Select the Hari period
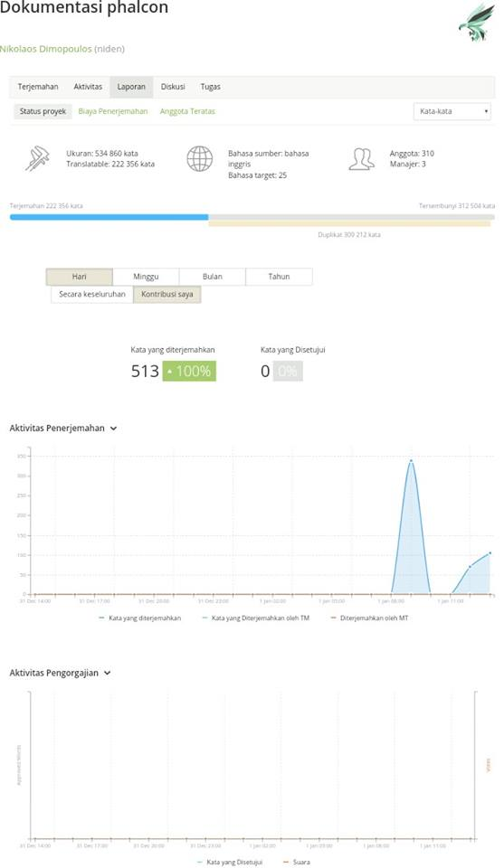The width and height of the screenshot is (504, 868). [80, 277]
